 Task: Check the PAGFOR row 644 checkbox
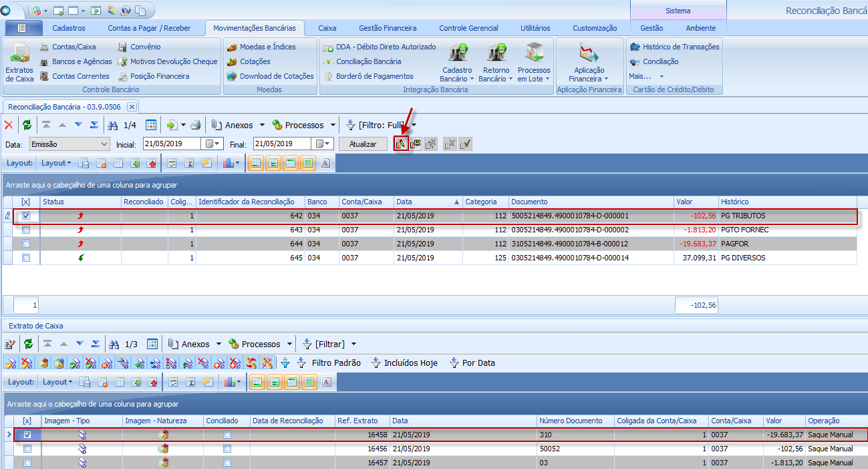(x=26, y=244)
